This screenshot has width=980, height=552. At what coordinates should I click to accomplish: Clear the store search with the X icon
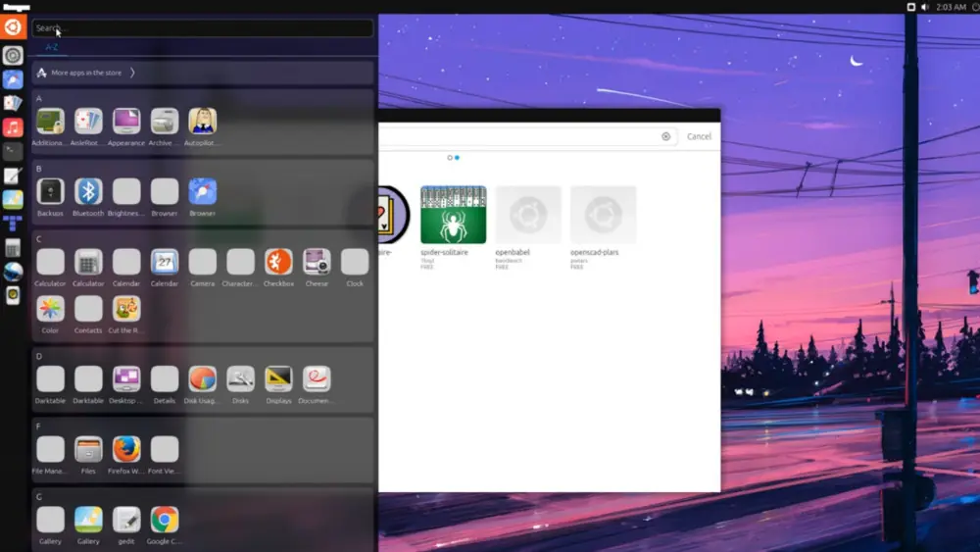click(665, 136)
